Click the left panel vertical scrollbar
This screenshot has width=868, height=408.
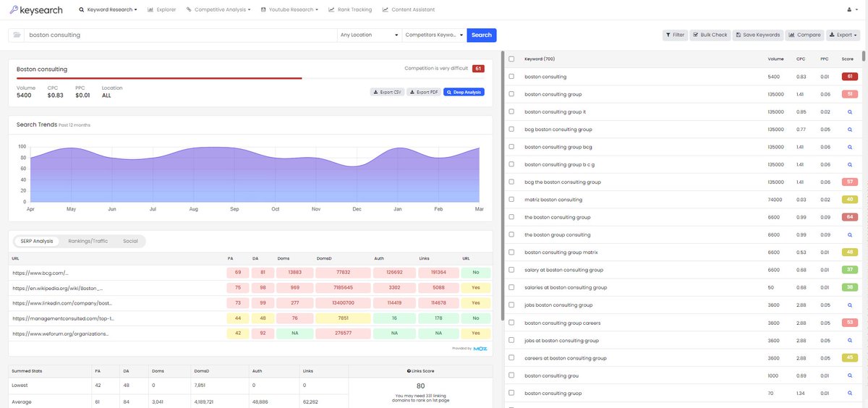(x=502, y=184)
